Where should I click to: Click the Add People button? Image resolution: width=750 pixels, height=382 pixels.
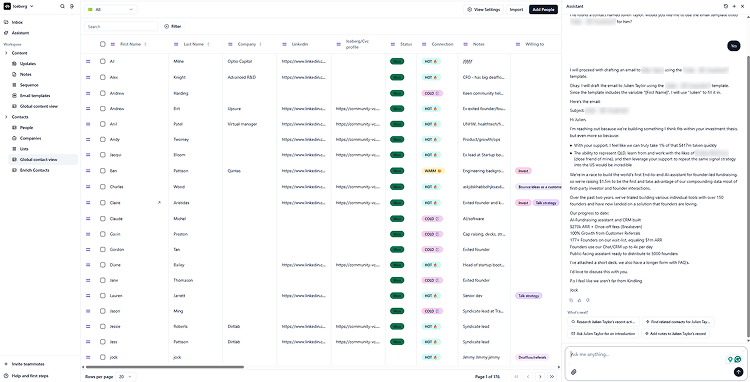[543, 10]
